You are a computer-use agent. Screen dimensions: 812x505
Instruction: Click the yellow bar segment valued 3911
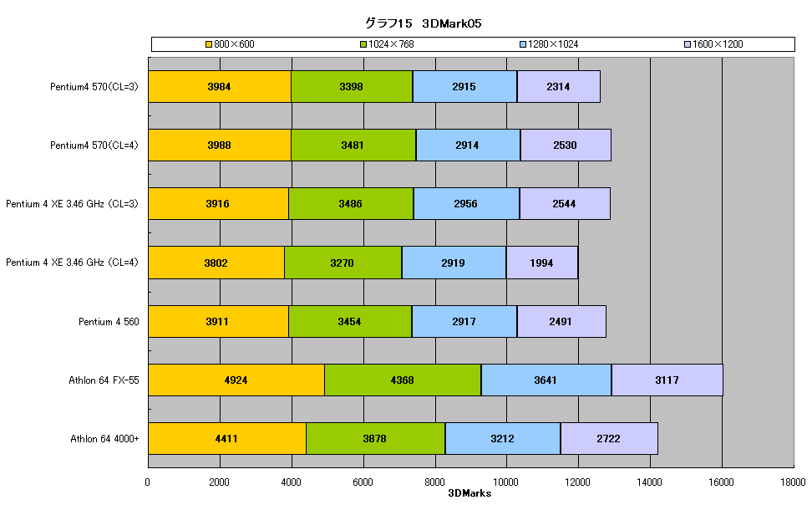click(219, 321)
